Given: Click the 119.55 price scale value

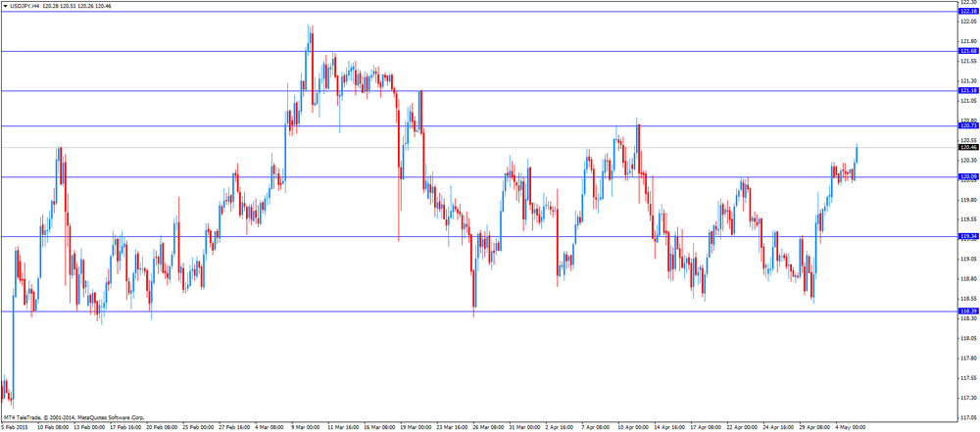Looking at the screenshot, I should [968, 219].
